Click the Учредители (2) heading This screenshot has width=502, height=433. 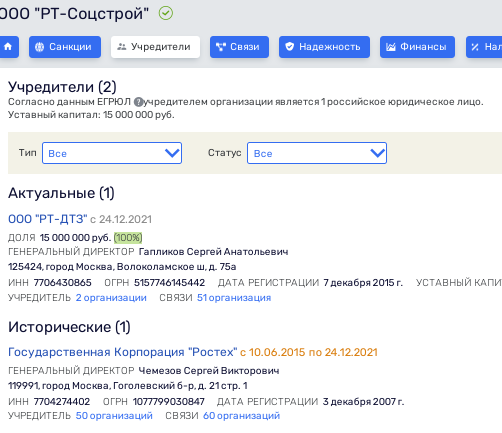[62, 87]
